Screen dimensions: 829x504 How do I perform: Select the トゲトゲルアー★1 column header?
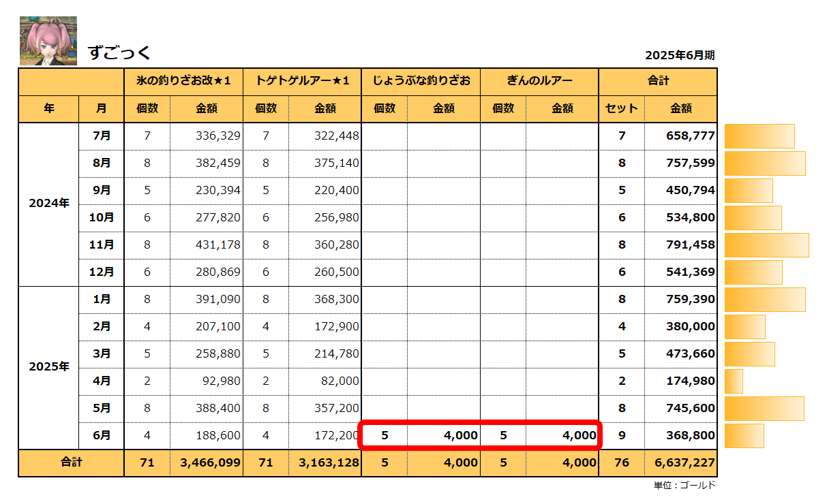coord(302,81)
